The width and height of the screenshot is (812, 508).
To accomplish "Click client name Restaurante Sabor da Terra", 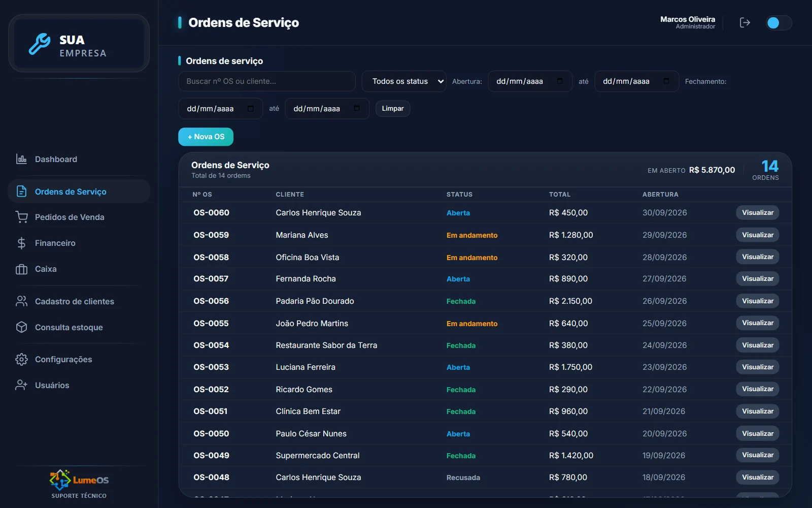I will point(326,345).
